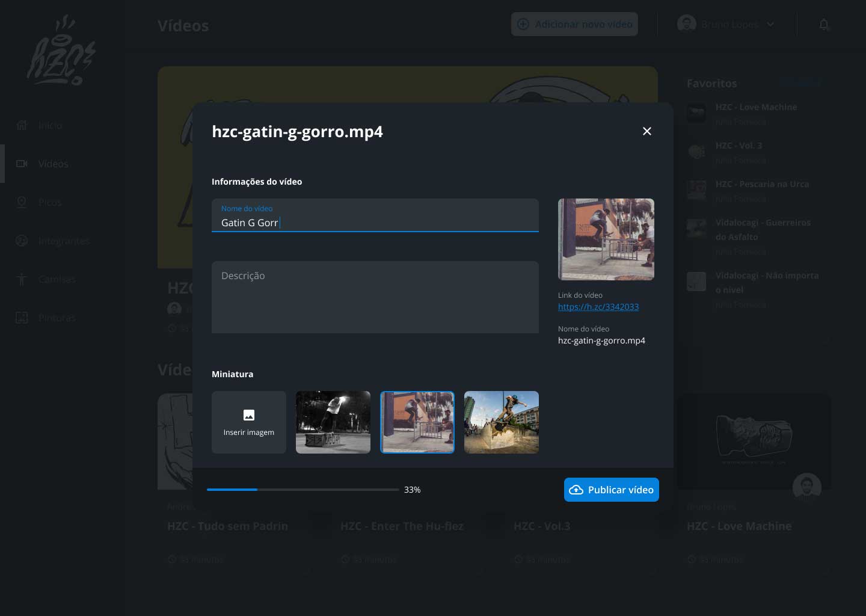Click thumbnail icon of Não importa o nível favorite

pos(696,282)
